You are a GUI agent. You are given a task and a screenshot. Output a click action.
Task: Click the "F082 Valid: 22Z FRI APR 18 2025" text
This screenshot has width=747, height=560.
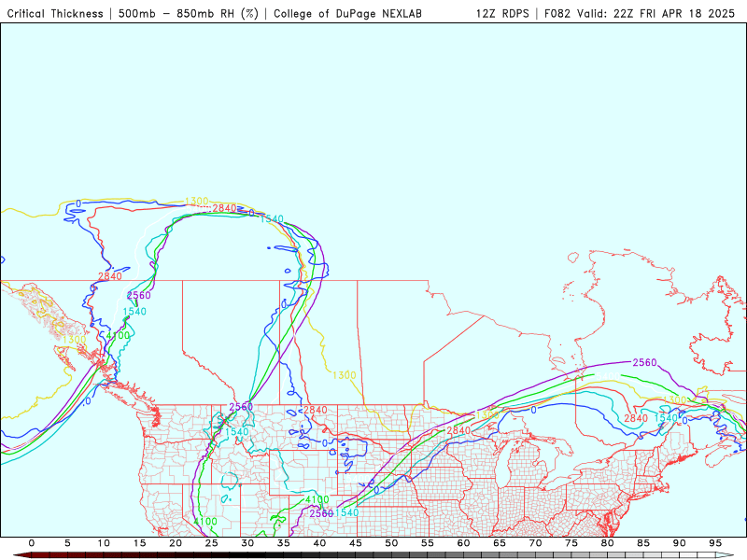[640, 14]
